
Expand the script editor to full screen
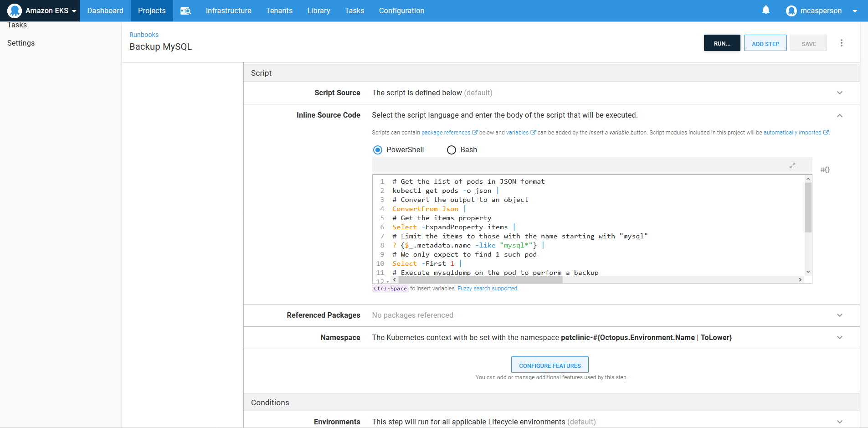[x=792, y=165]
